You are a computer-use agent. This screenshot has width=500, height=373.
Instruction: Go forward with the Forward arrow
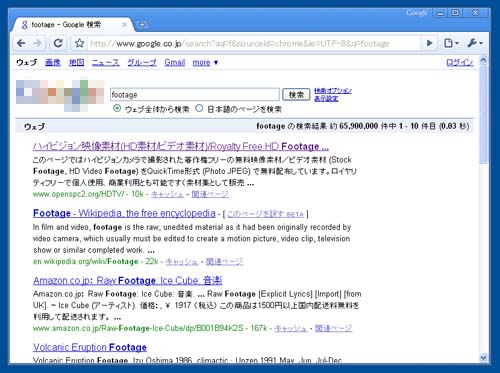(x=38, y=43)
